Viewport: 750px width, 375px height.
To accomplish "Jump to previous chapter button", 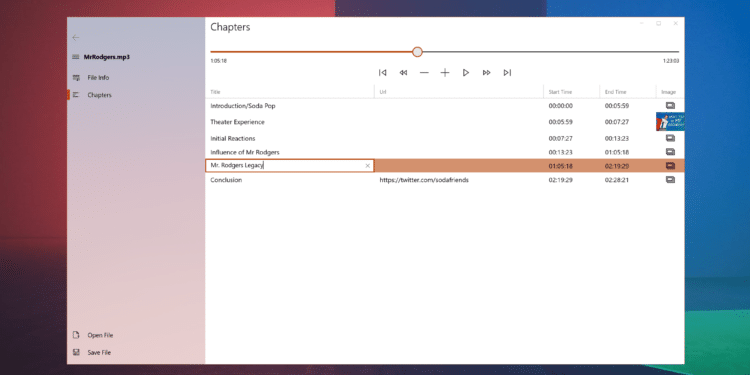I will pyautogui.click(x=382, y=73).
